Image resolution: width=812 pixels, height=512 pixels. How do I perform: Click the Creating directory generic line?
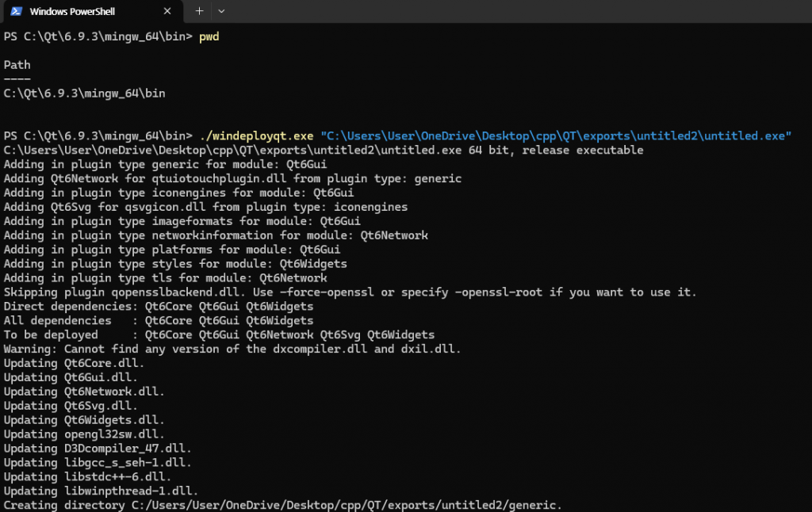click(283, 506)
